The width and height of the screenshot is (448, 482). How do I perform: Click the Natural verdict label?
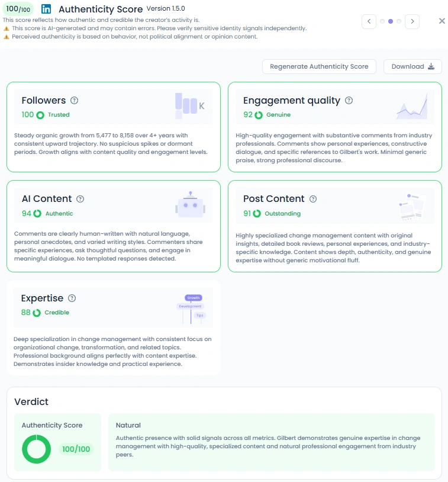pos(128,425)
